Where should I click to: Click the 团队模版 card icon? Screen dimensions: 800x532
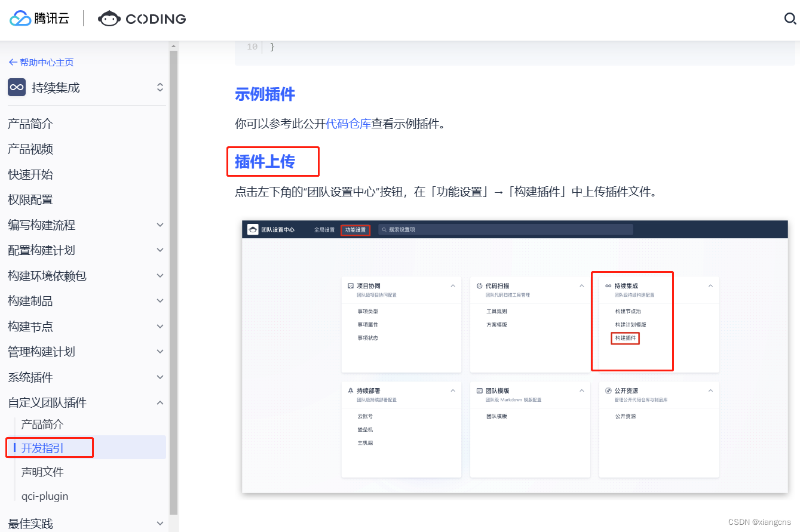tap(480, 390)
